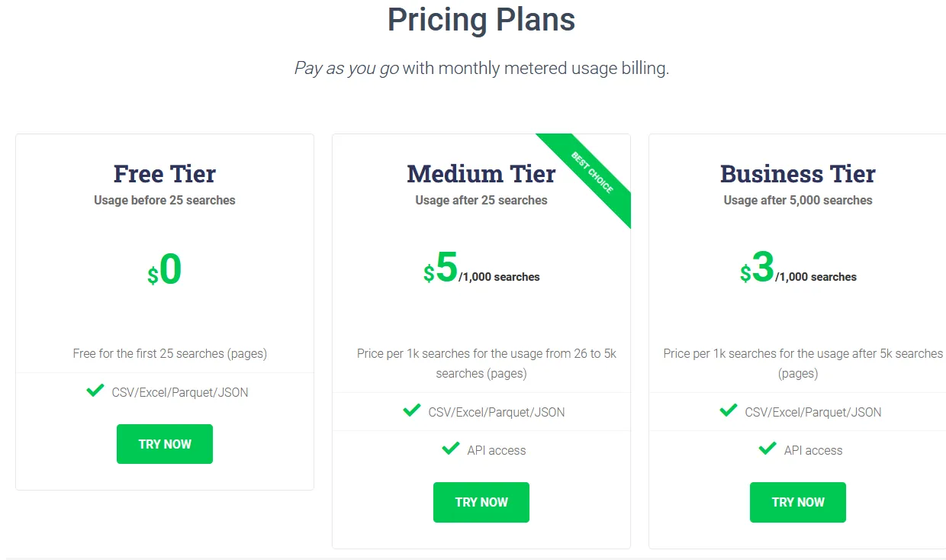Click Free Tier CSV/Excel/Parquet/JSON checkmark icon
Screen dimensions: 946x560
[95, 391]
